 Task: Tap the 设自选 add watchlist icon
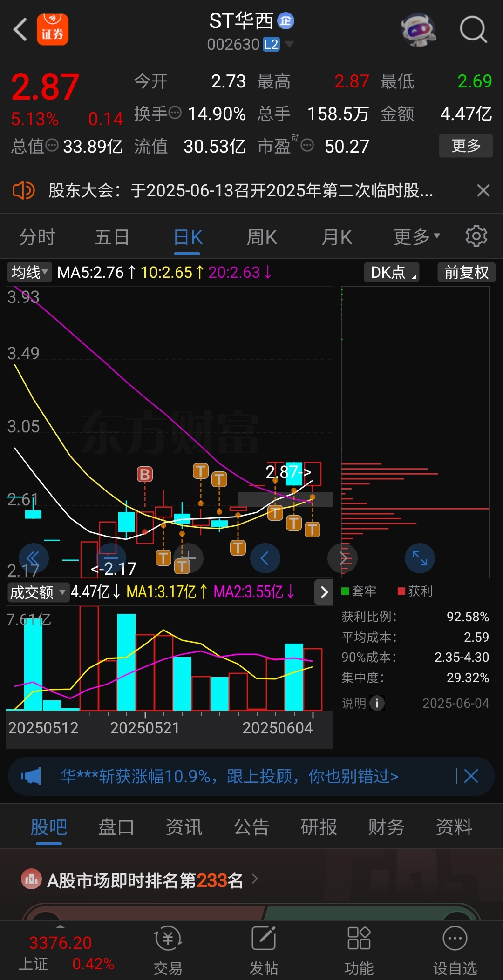tap(455, 950)
